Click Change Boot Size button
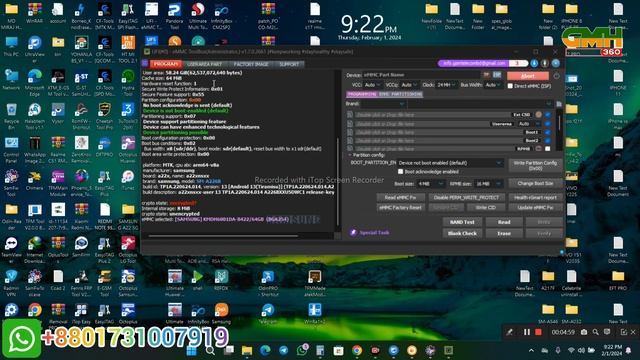Screen dimensions: 640x360 pyautogui.click(x=535, y=183)
